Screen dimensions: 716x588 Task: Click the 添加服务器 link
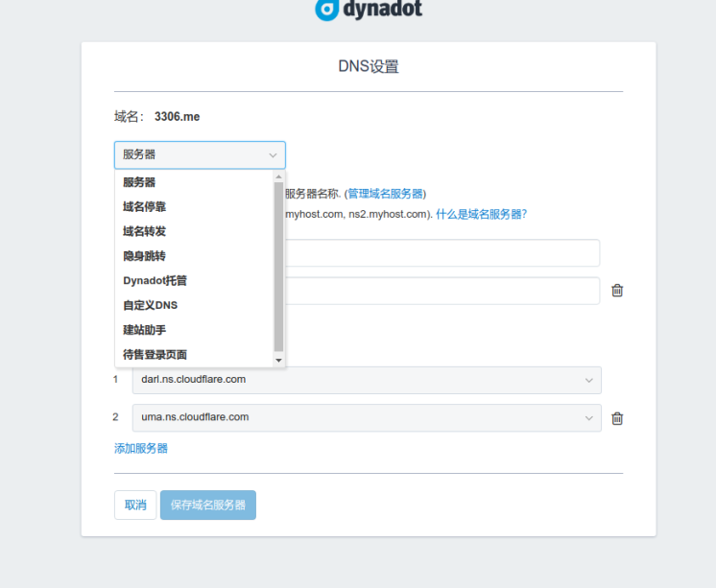click(141, 448)
